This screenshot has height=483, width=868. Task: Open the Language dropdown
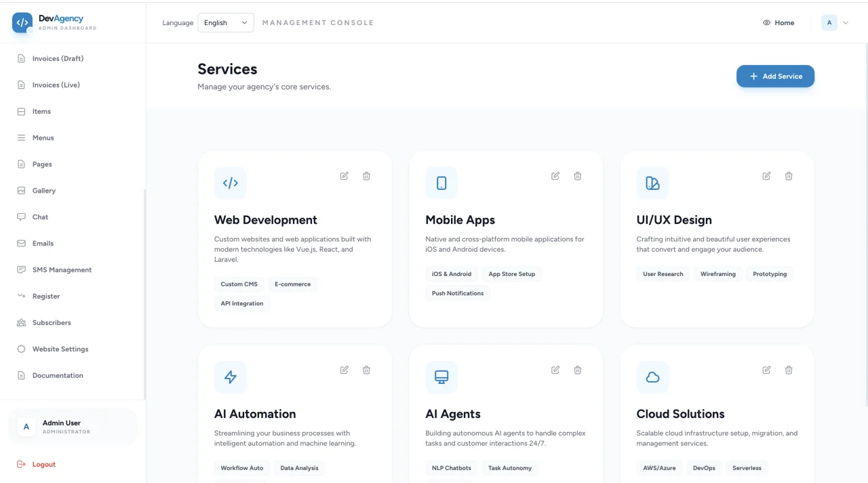click(226, 22)
